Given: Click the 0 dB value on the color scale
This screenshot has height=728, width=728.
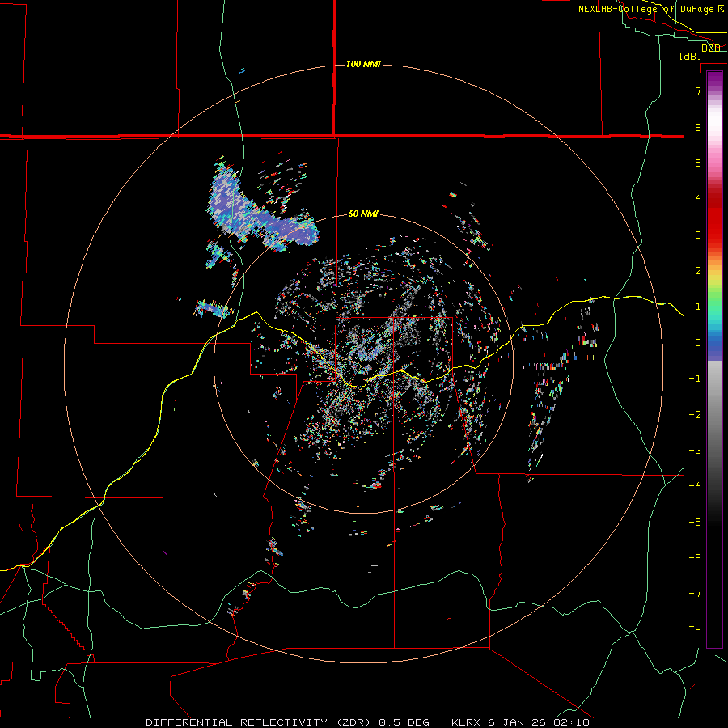Looking at the screenshot, I should pyautogui.click(x=698, y=343).
